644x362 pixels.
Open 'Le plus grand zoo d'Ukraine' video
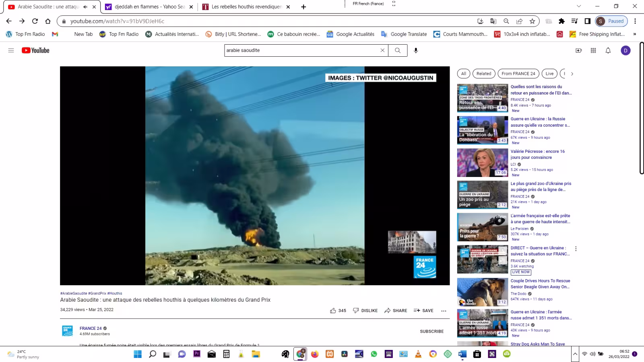click(x=541, y=187)
